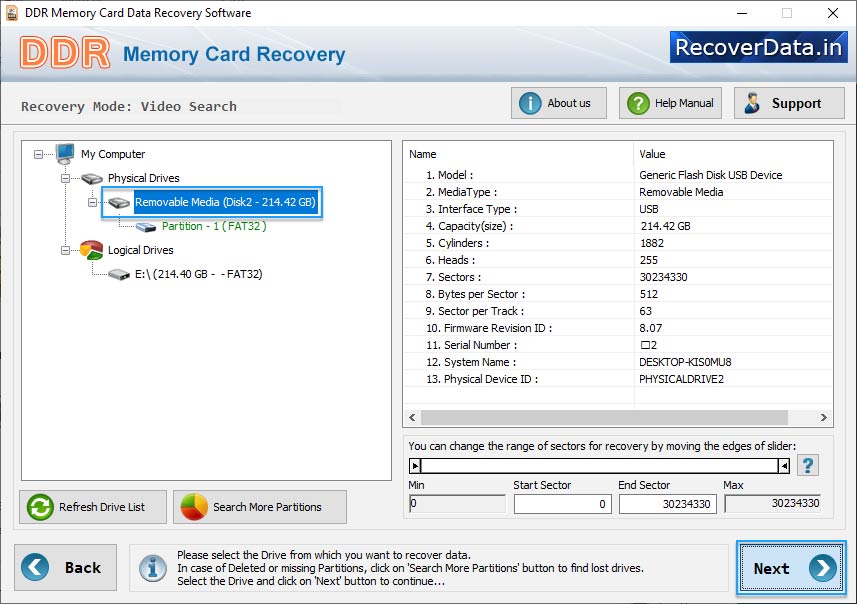This screenshot has height=604, width=857.
Task: Click the 'PHYSICALDRIVE2' device ID value
Action: click(681, 379)
